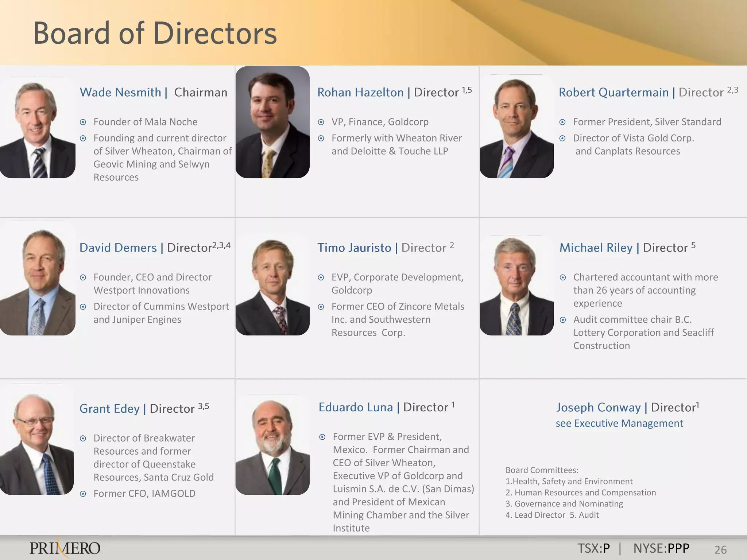Click the Timo Jauristo portrait photo
Viewport: 747px width, 560px height.
272,285
